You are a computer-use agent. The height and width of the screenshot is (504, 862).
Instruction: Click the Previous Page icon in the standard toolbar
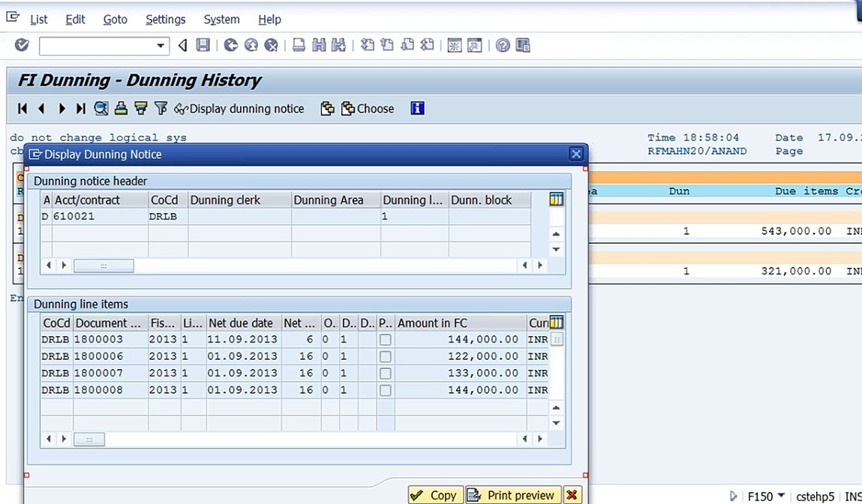click(x=387, y=45)
